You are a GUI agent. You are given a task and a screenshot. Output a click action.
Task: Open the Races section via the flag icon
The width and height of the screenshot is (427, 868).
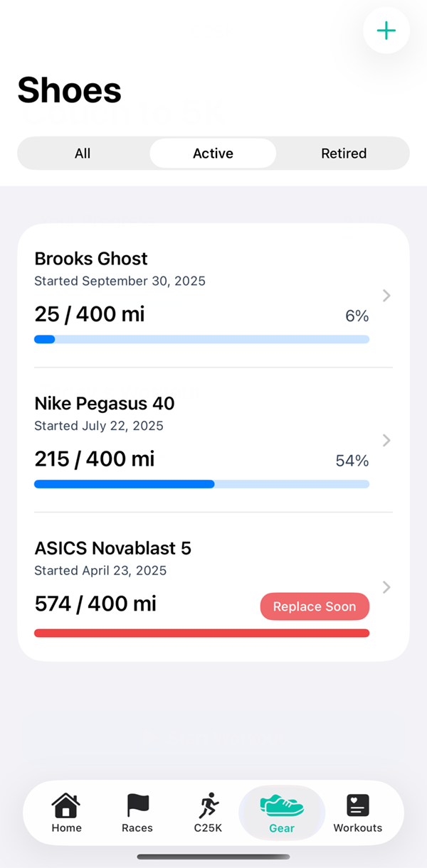137,805
